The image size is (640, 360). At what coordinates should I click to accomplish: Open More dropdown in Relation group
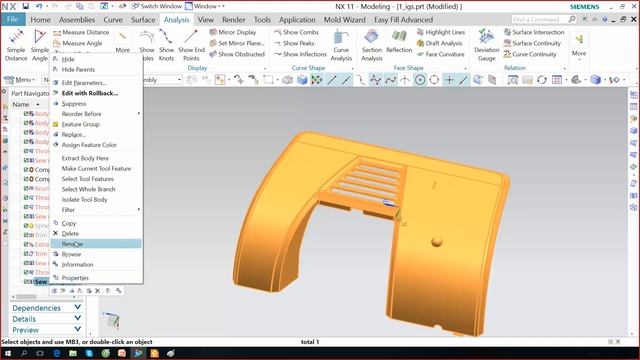tap(578, 45)
